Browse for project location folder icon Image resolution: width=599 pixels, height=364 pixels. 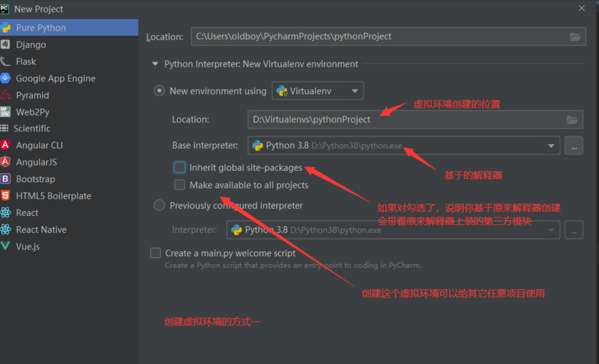click(575, 37)
